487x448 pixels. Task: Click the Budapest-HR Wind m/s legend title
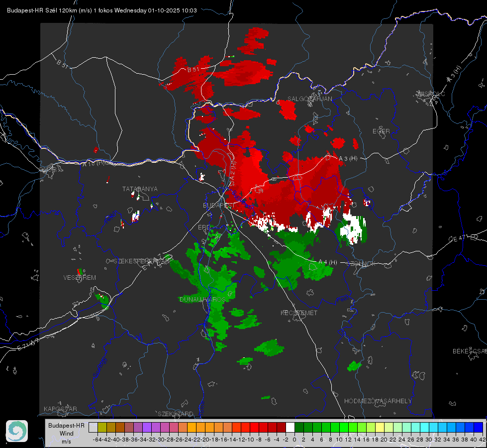coord(67,434)
